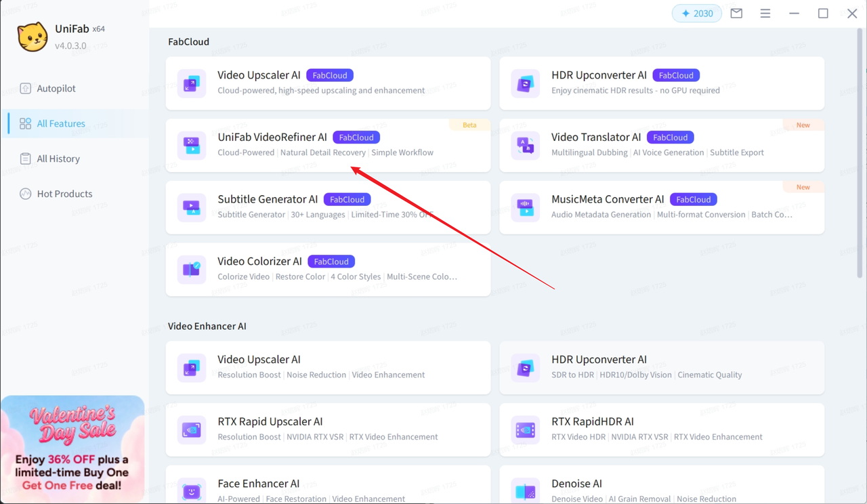The image size is (867, 504).
Task: Click the UniFab VideoRefiner AI icon
Action: point(192,146)
